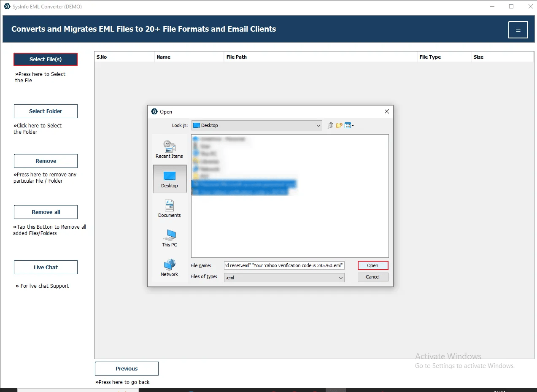Screen dimensions: 537x392
Task: Click the Remove button
Action: point(46,161)
